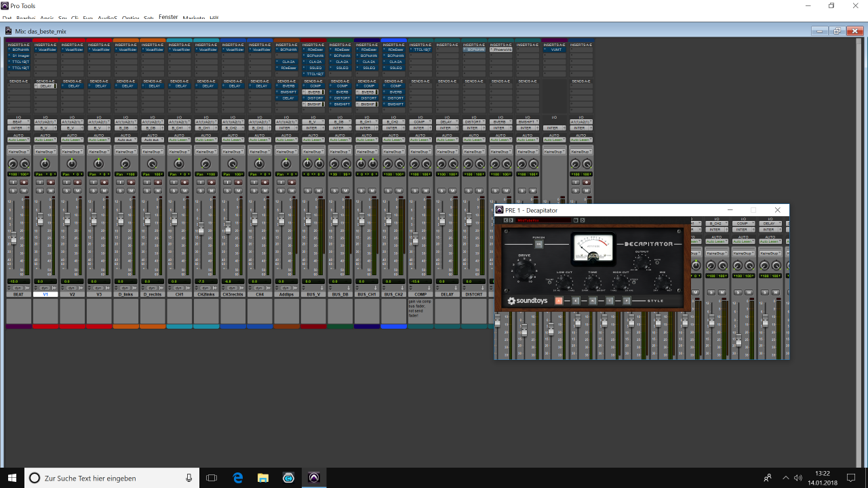Open Microsoft Edge from taskbar
The height and width of the screenshot is (488, 868).
pos(238,478)
